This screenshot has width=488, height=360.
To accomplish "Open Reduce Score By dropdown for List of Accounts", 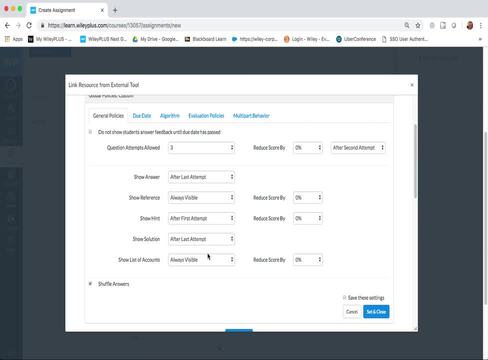I will tap(308, 260).
